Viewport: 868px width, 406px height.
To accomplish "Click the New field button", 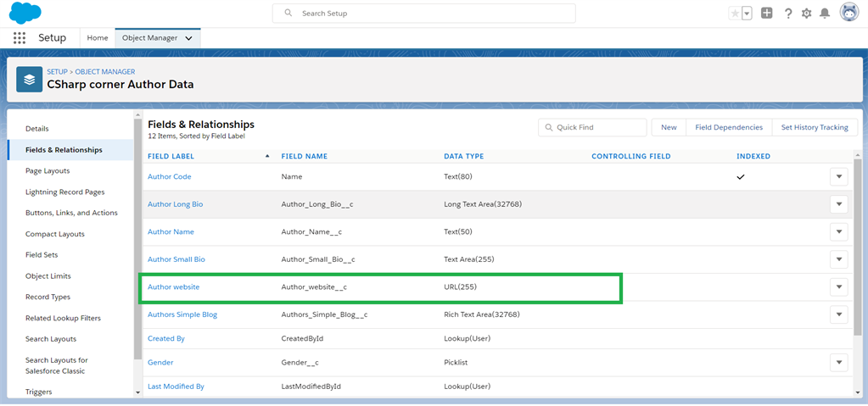I will [669, 127].
